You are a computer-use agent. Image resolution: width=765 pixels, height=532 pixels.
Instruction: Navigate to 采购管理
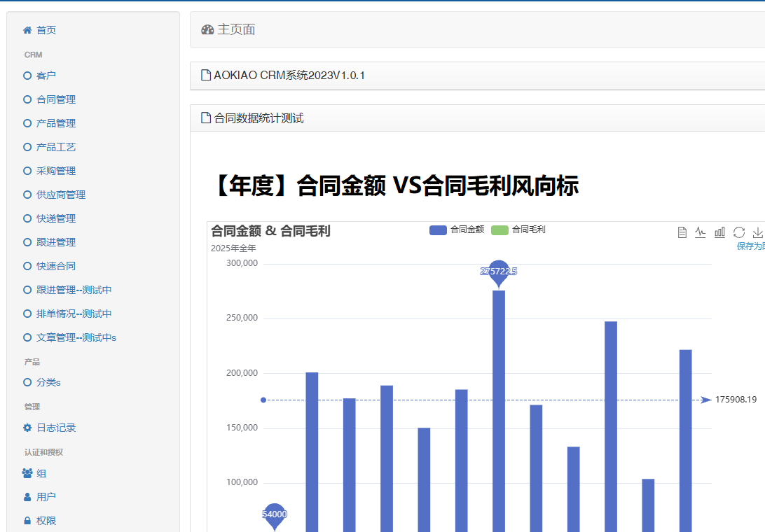(x=49, y=171)
